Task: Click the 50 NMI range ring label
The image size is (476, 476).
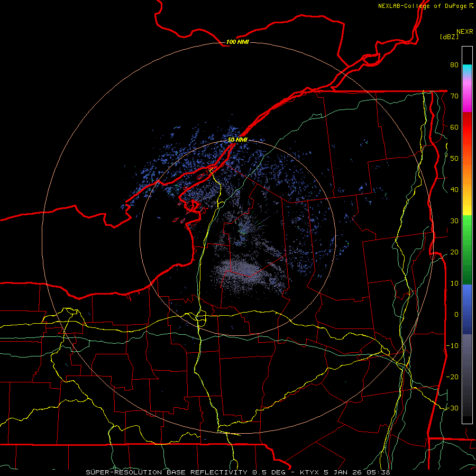Action: pyautogui.click(x=237, y=140)
